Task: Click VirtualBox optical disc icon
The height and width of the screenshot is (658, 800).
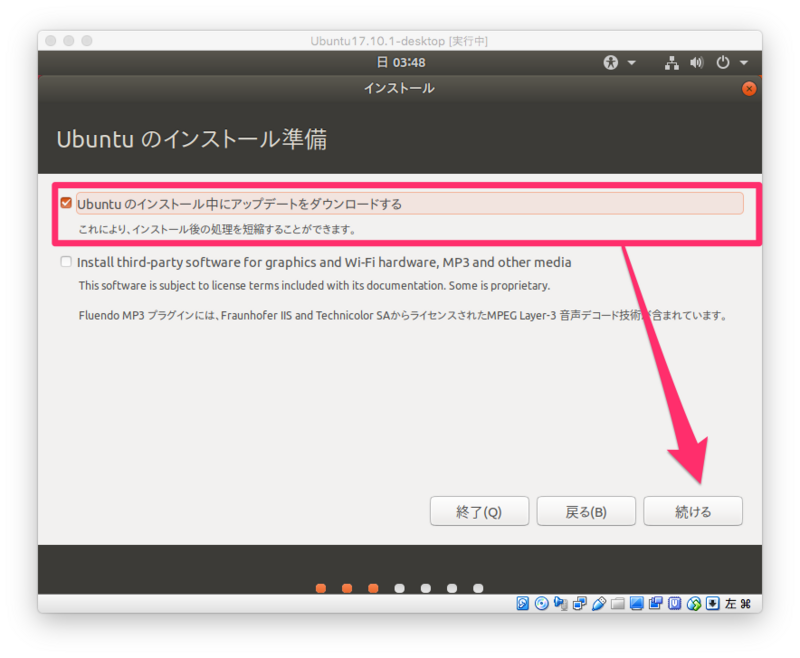Action: click(x=541, y=603)
